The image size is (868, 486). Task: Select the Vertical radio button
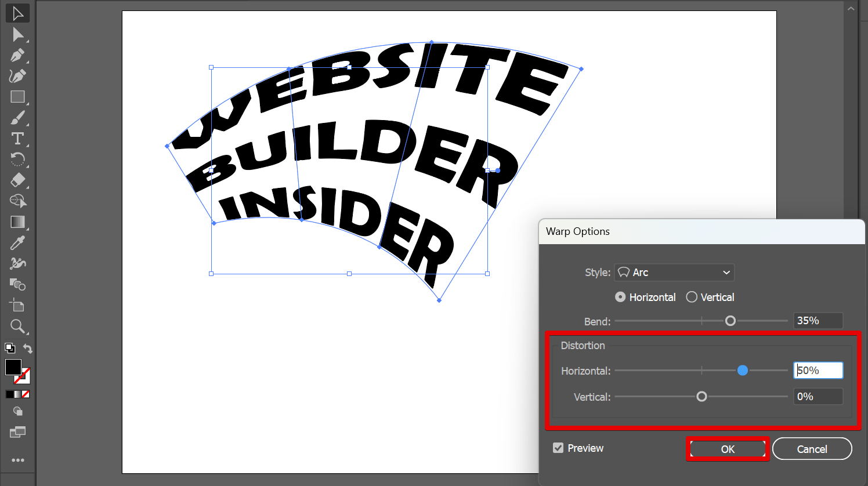tap(692, 297)
